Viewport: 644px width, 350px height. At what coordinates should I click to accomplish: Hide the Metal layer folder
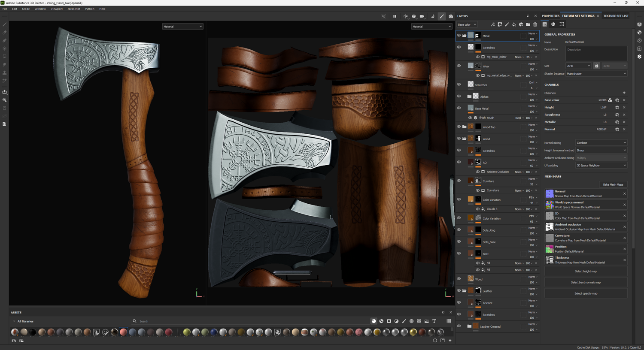coord(459,36)
